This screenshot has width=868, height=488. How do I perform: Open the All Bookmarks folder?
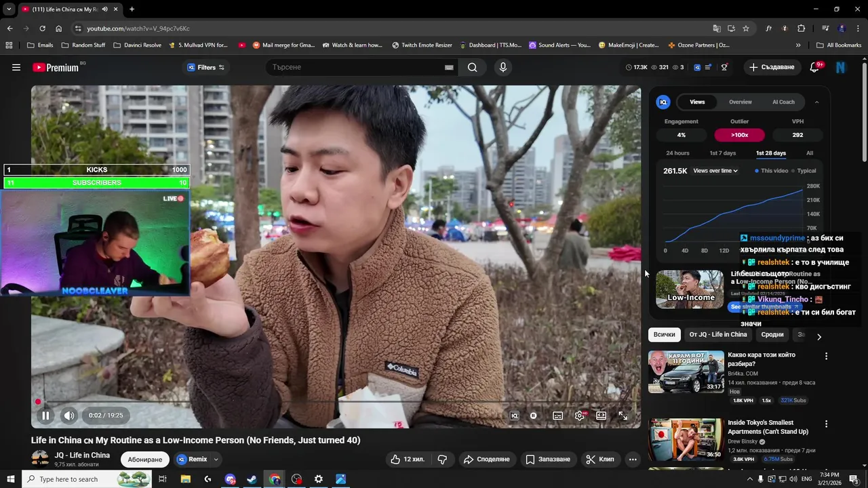(839, 45)
